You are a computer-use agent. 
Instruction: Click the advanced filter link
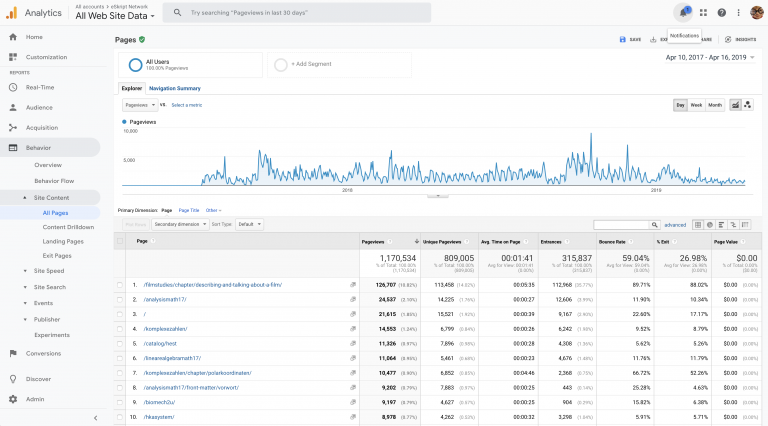[675, 225]
